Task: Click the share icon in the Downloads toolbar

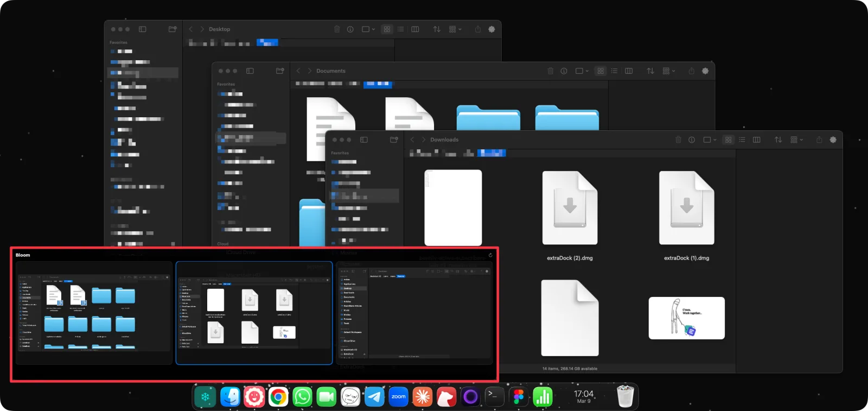Action: pos(819,140)
